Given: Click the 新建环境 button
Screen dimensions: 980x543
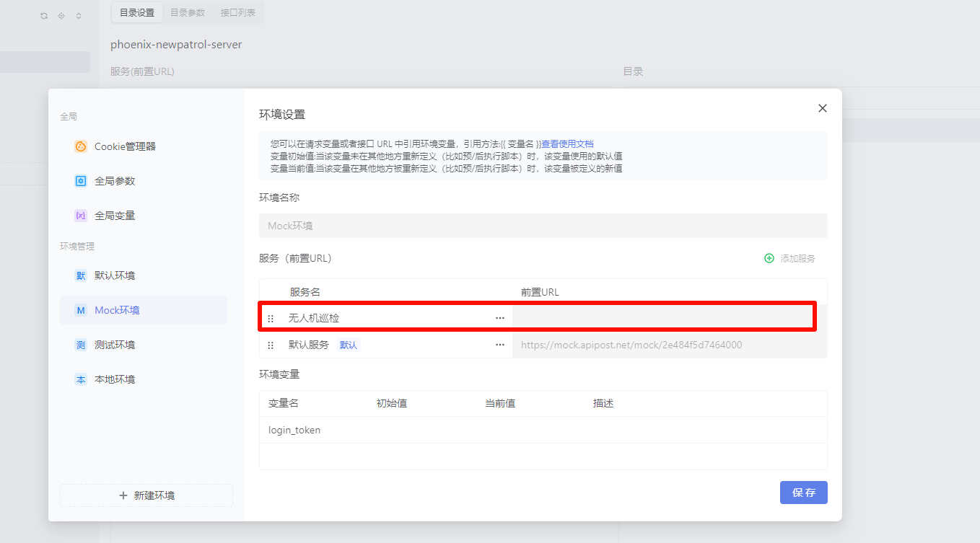Looking at the screenshot, I should (146, 495).
